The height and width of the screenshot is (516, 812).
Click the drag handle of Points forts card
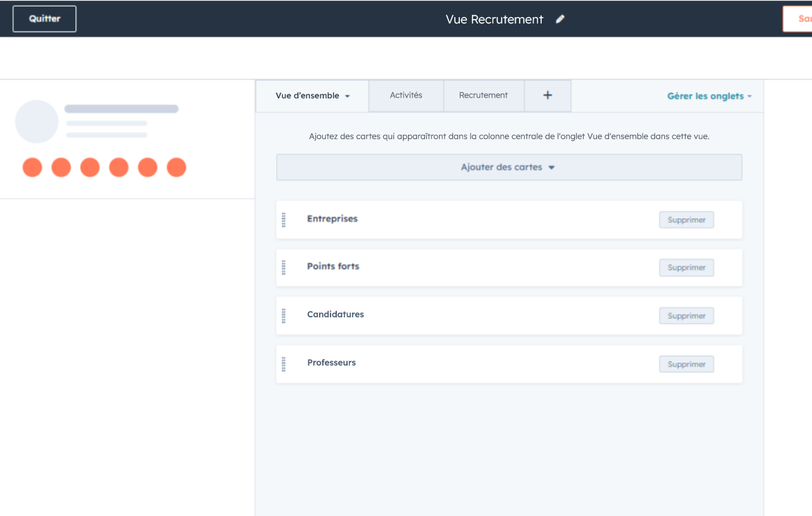284,267
